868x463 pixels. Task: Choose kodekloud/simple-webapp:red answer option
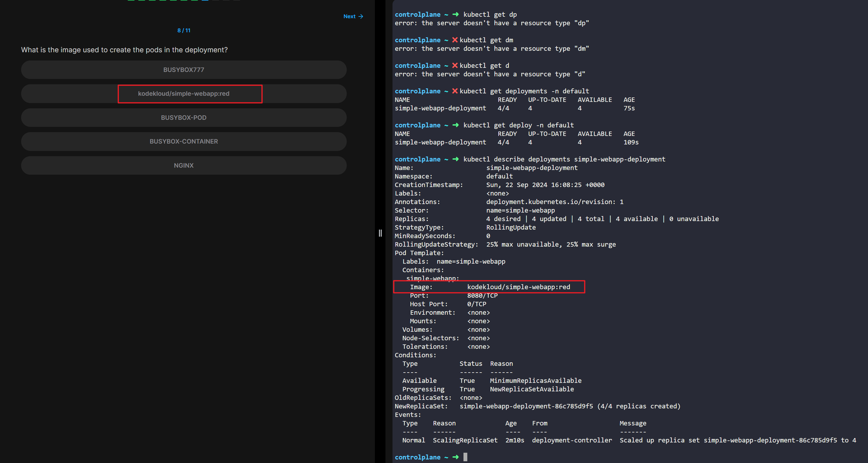[x=184, y=94]
